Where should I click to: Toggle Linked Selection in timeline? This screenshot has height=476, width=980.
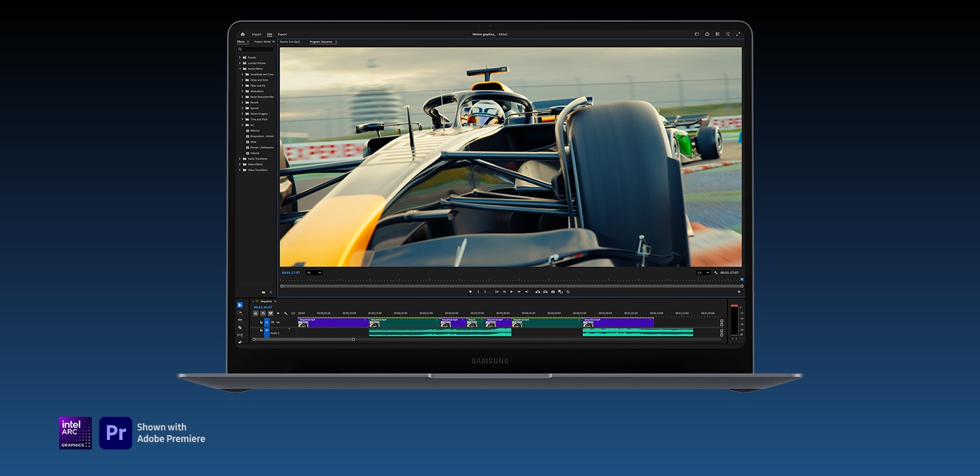[270, 313]
